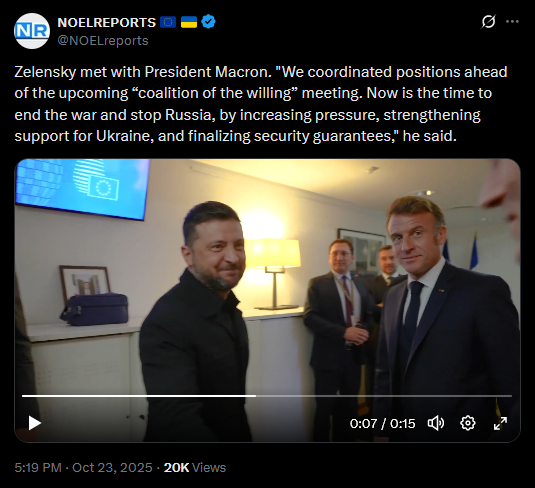This screenshot has height=488, width=535.
Task: Click the blue verified checkmark badge
Action: [x=208, y=22]
